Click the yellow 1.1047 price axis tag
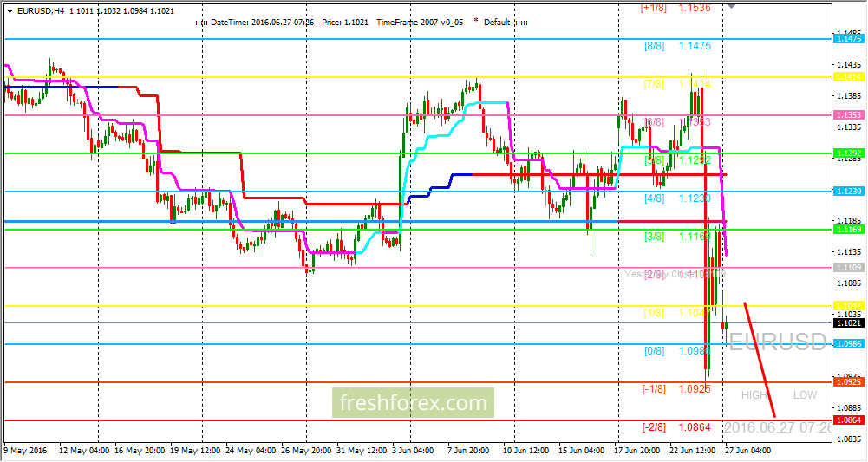The height and width of the screenshot is (462, 868). (849, 306)
